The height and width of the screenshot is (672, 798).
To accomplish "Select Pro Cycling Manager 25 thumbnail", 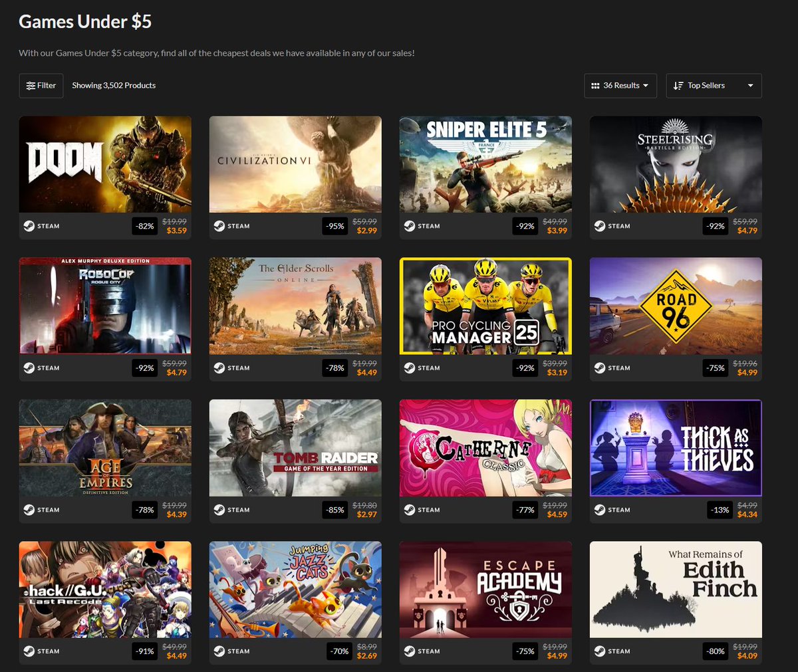I will pyautogui.click(x=485, y=306).
